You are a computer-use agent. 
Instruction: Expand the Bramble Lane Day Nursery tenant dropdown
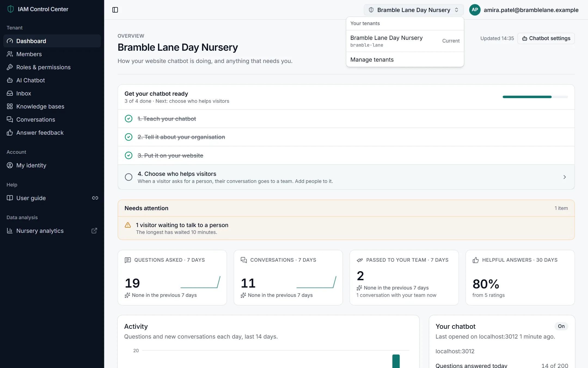pos(414,10)
